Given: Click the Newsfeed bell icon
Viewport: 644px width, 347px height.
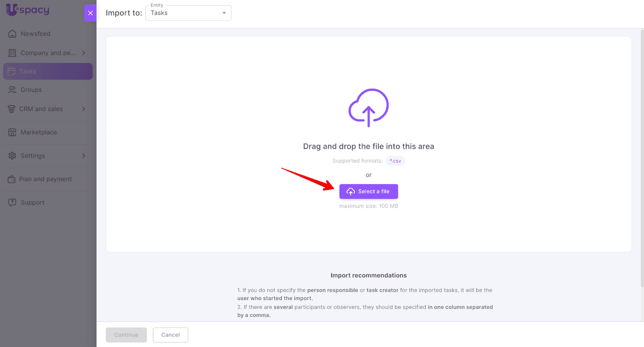Looking at the screenshot, I should coord(12,34).
